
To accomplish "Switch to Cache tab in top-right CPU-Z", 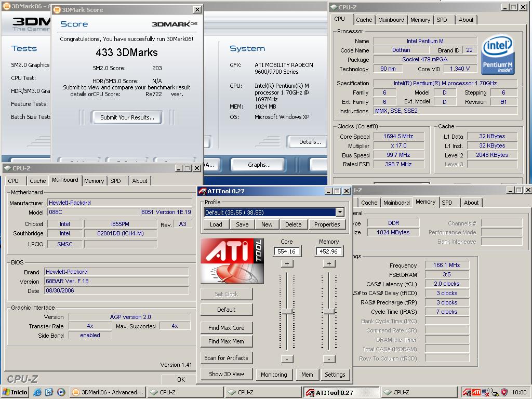I will tap(364, 20).
